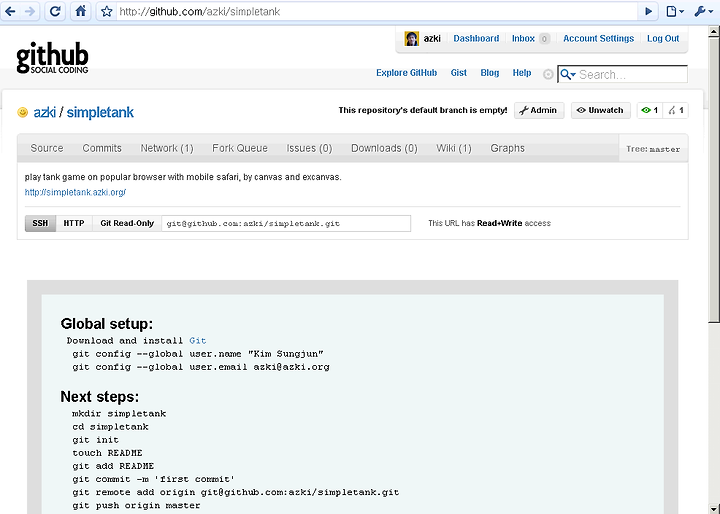The image size is (720, 514).
Task: Click the azki user avatar
Action: (x=411, y=39)
